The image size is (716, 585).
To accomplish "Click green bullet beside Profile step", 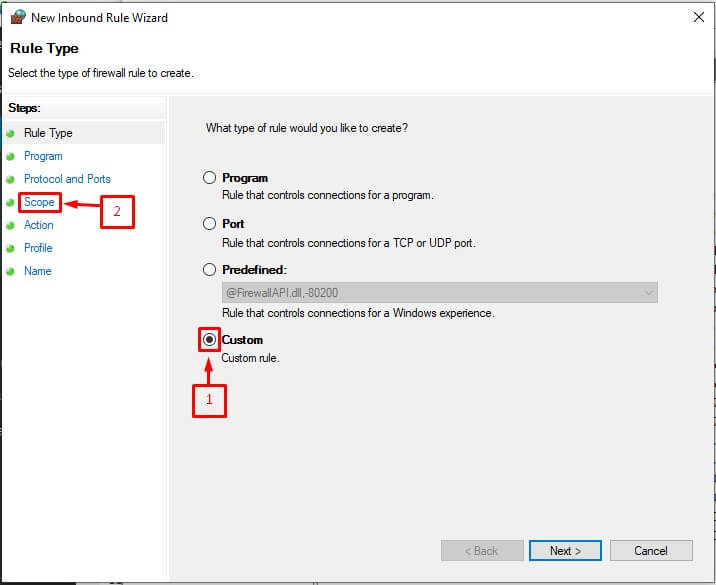I will 11,248.
